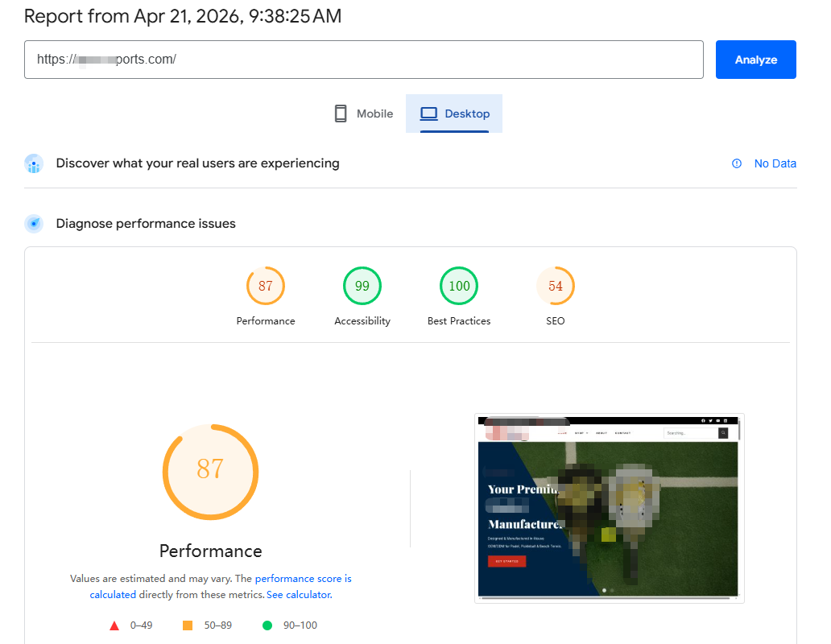Click the Diagnose performance issues icon
The height and width of the screenshot is (644, 831).
pyautogui.click(x=34, y=224)
